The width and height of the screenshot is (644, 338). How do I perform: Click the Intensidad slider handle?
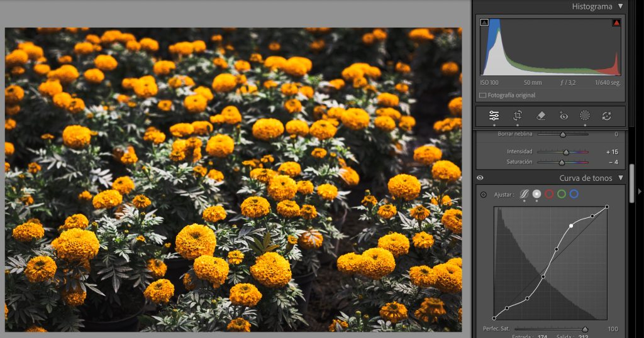pyautogui.click(x=566, y=152)
